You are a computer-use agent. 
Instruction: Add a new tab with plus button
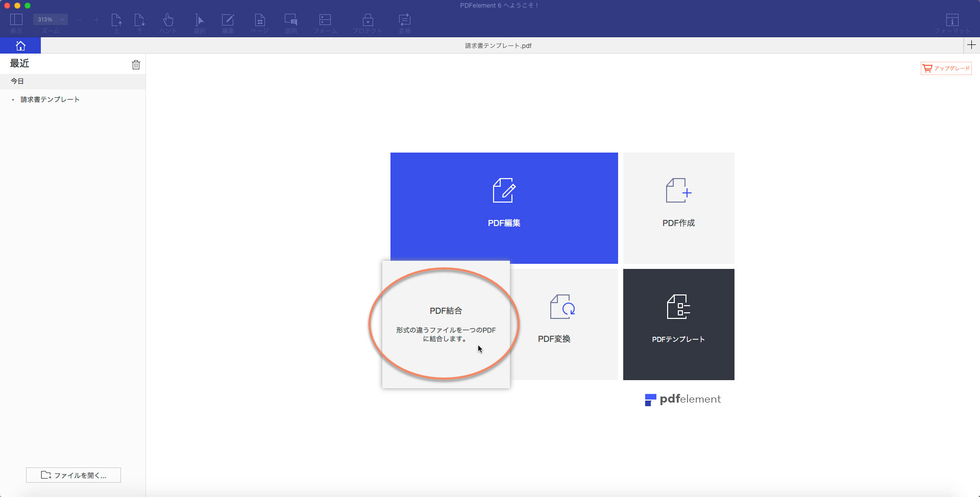pos(971,45)
